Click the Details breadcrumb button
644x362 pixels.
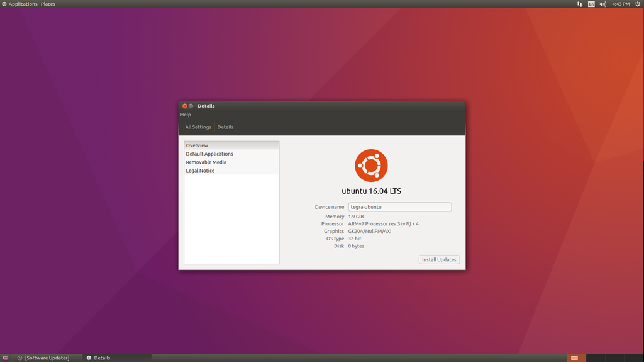[x=225, y=127]
